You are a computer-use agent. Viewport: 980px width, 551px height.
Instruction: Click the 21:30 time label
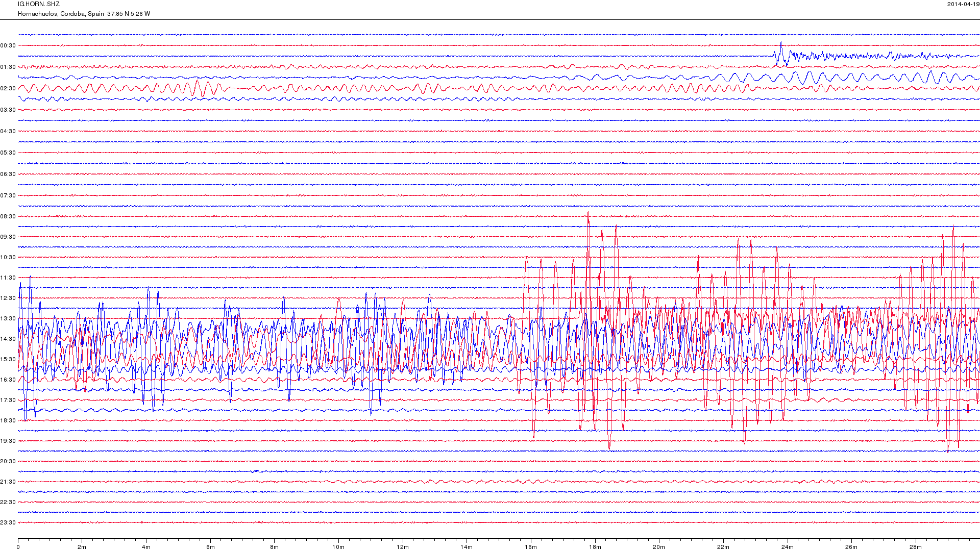tap(8, 482)
